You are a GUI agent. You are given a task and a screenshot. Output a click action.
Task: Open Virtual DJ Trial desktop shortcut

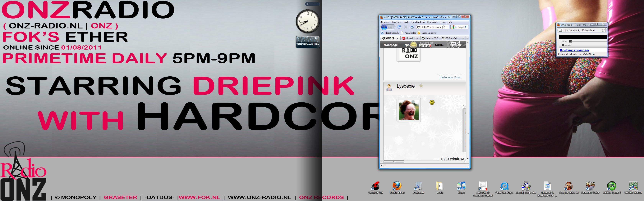click(375, 188)
